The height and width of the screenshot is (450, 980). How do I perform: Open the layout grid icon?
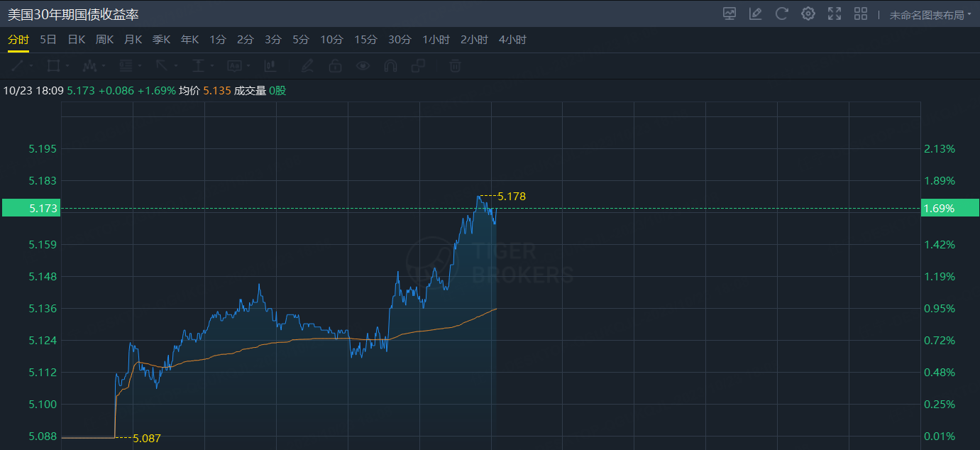[861, 13]
